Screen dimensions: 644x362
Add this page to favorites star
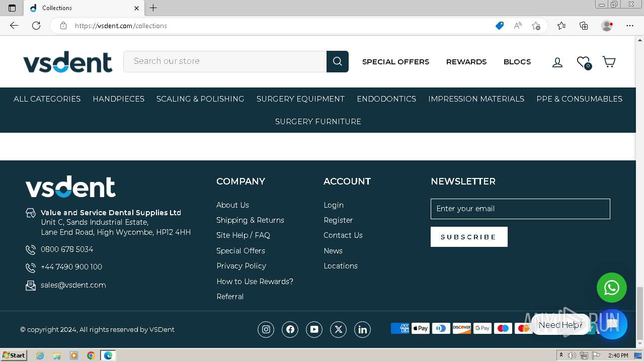[x=536, y=26]
